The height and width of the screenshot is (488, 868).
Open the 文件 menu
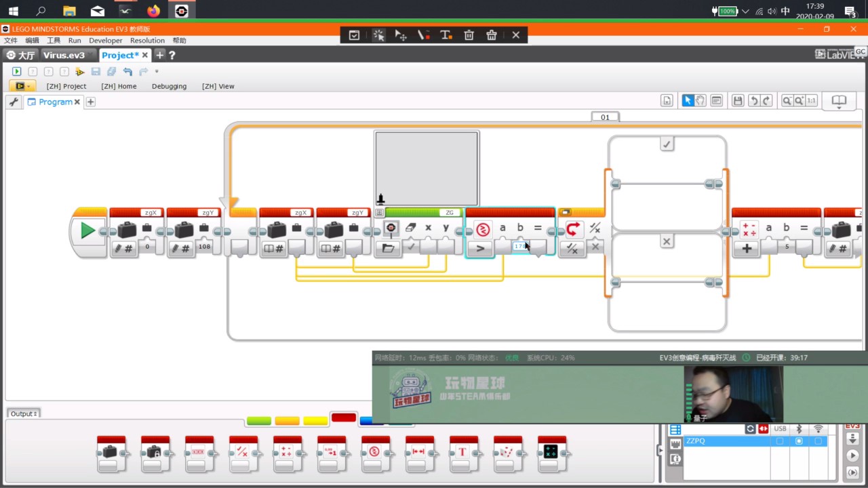(x=11, y=41)
